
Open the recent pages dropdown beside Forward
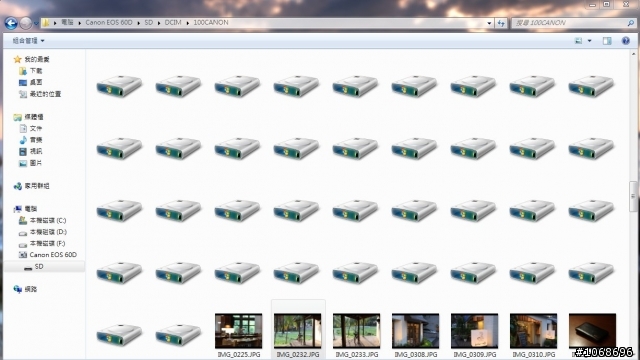(36, 23)
